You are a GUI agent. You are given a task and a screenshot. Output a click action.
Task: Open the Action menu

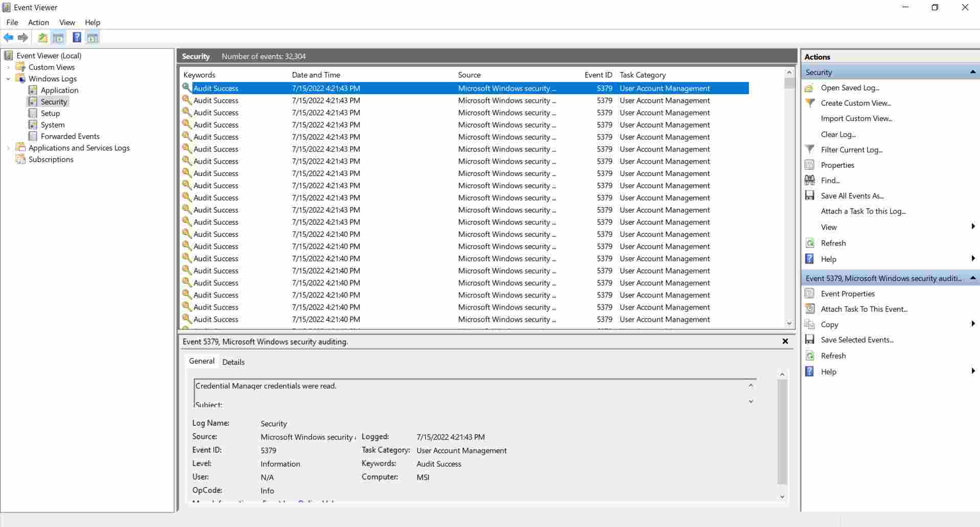(x=38, y=22)
